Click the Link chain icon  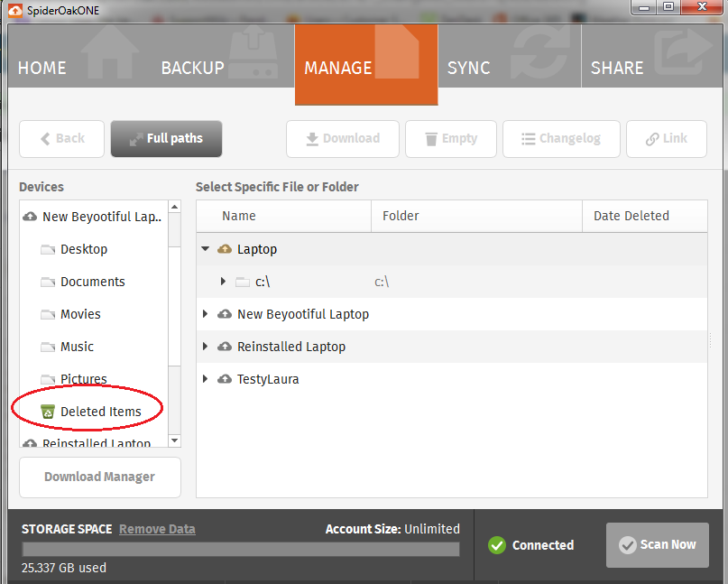(652, 139)
